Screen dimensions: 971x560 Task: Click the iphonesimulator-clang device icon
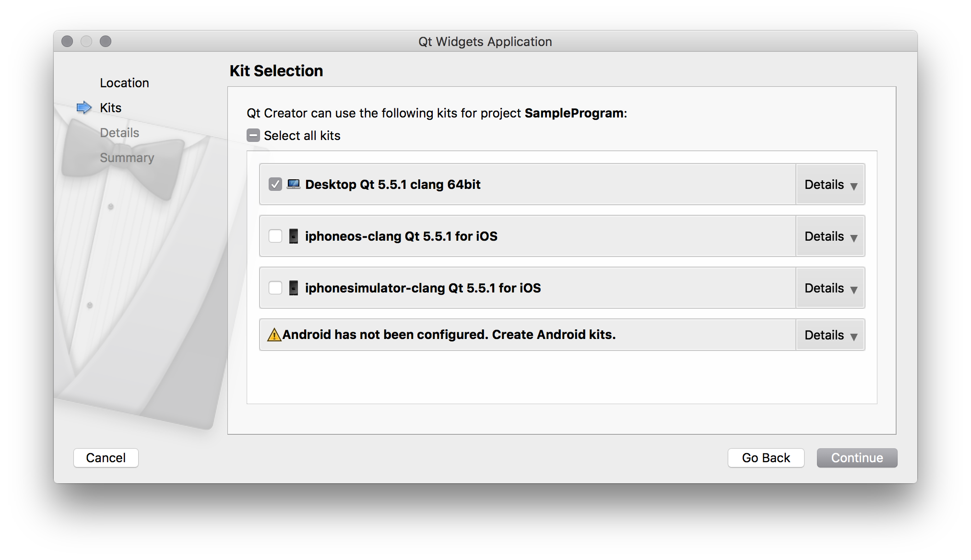click(x=293, y=288)
